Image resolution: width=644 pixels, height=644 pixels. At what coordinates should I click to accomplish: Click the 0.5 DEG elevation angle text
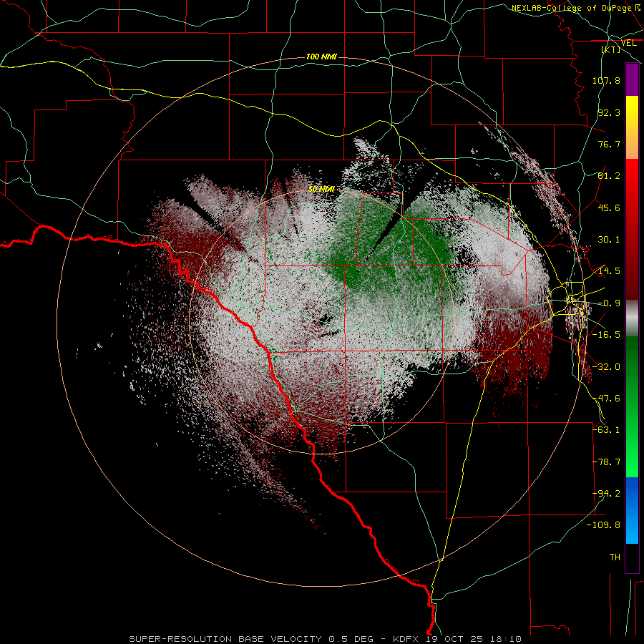(351, 639)
